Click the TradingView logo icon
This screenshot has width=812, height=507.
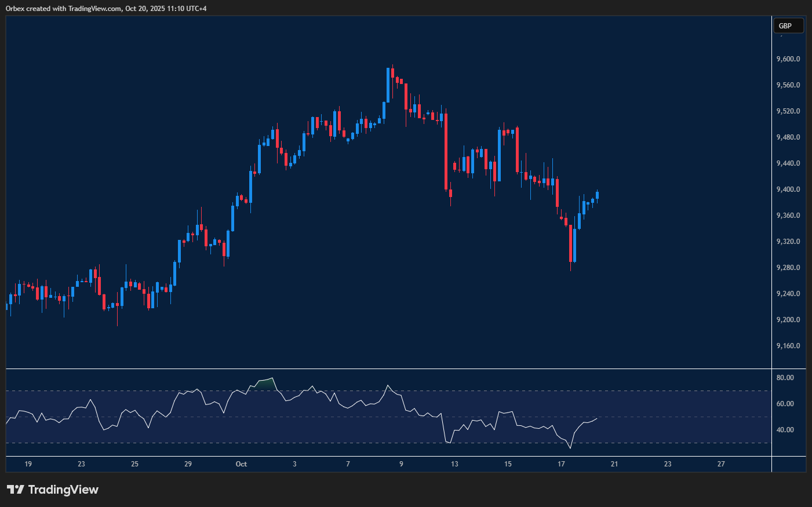(15, 490)
